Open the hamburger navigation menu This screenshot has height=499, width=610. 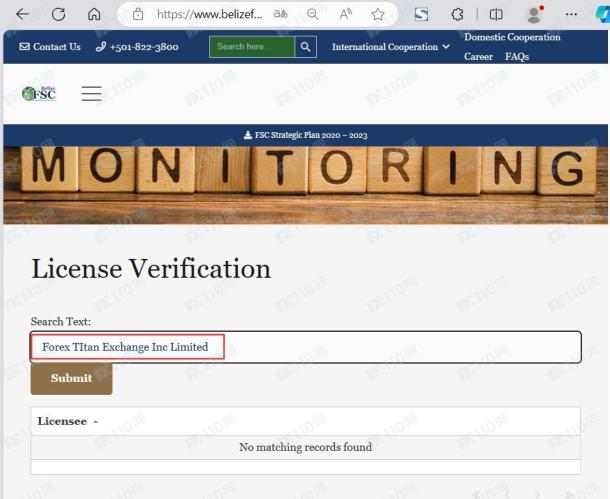tap(92, 93)
